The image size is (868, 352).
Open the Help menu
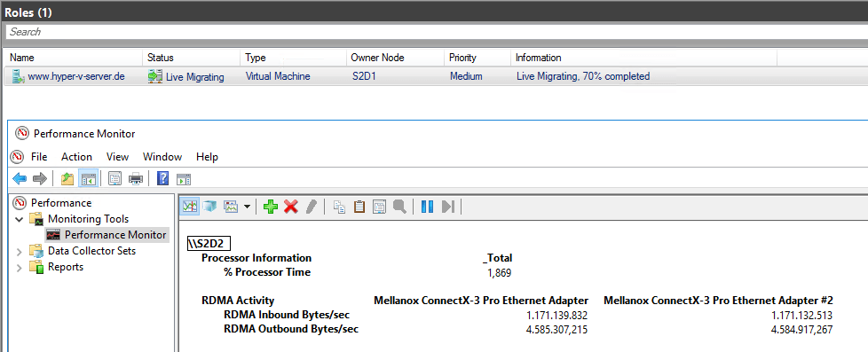point(207,157)
